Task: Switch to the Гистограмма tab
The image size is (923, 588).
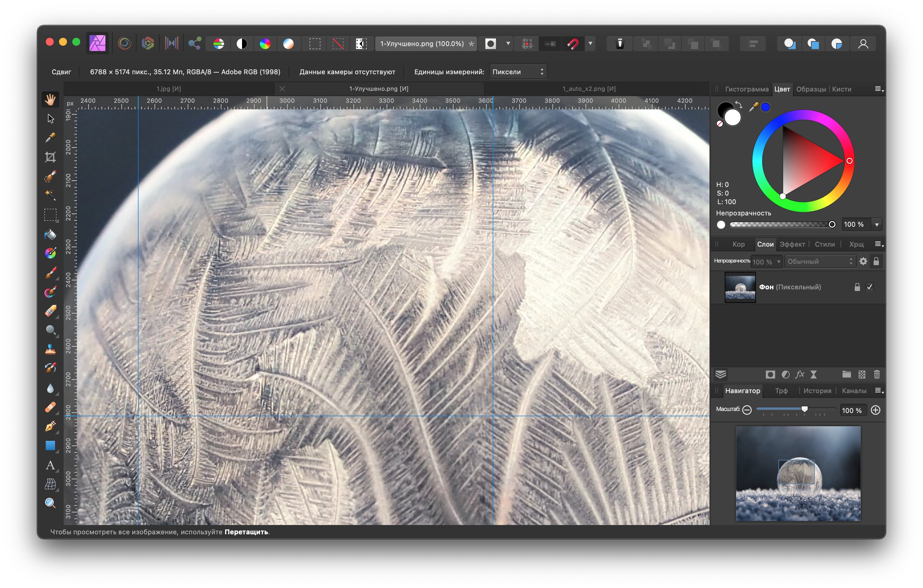Action: [x=747, y=89]
